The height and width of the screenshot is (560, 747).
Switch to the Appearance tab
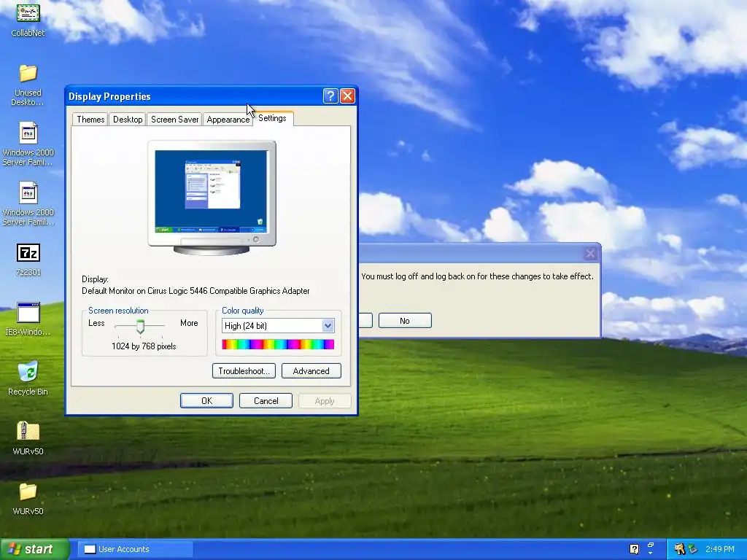click(x=228, y=120)
